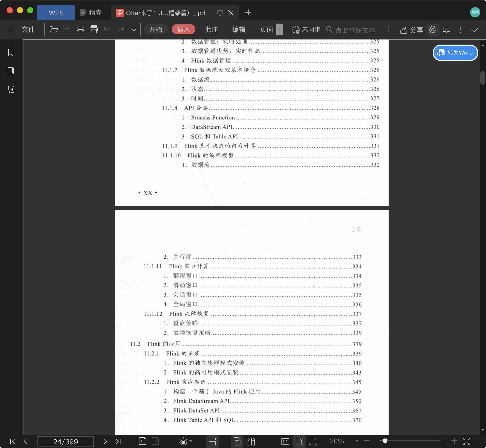Click the zoom out minus button
This screenshot has width=486, height=448.
click(367, 441)
